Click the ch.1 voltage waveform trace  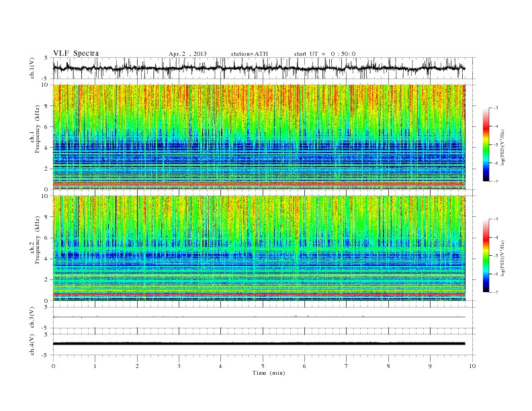point(259,68)
